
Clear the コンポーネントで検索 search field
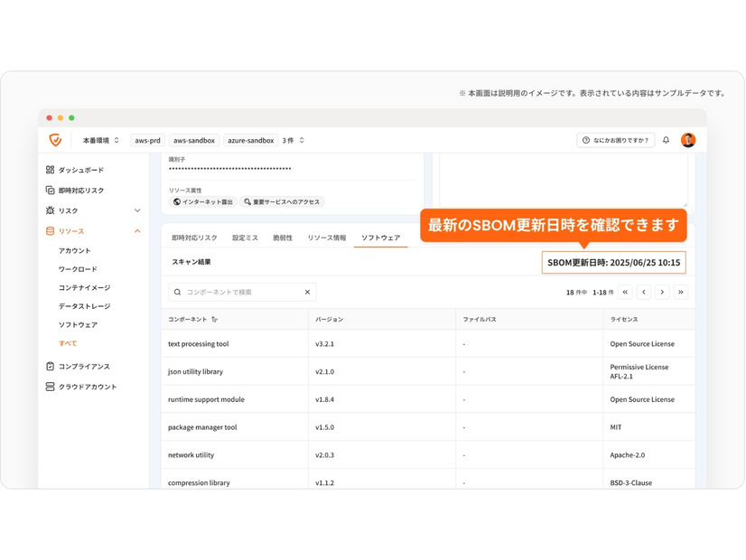307,292
